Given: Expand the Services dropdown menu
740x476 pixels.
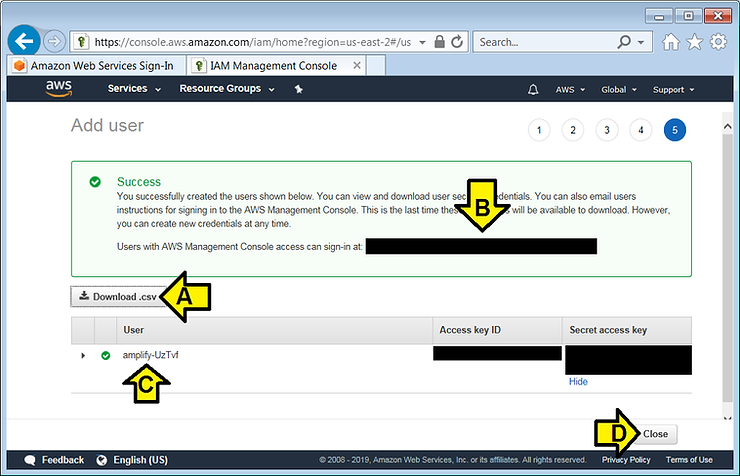Looking at the screenshot, I should pyautogui.click(x=134, y=89).
